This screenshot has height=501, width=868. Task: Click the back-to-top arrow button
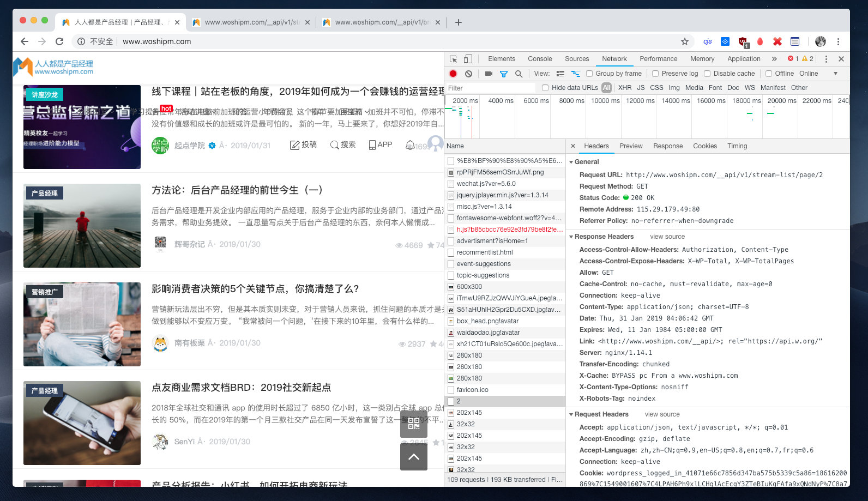coord(414,457)
